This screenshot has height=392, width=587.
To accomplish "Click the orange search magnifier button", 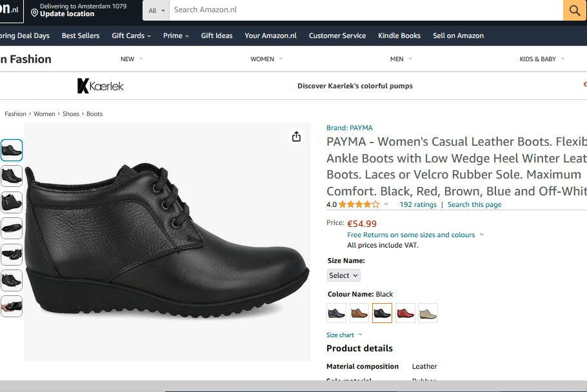I will point(574,10).
